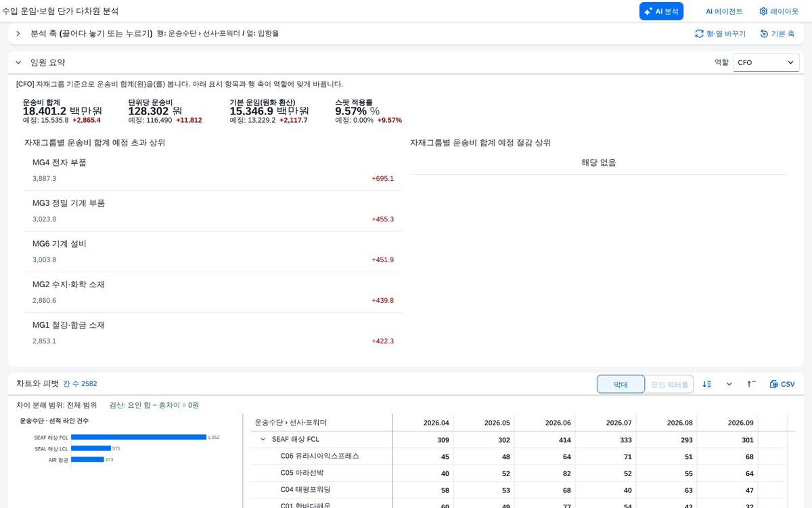The image size is (812, 508).
Task: Switch to the 막대 chart view
Action: (621, 384)
